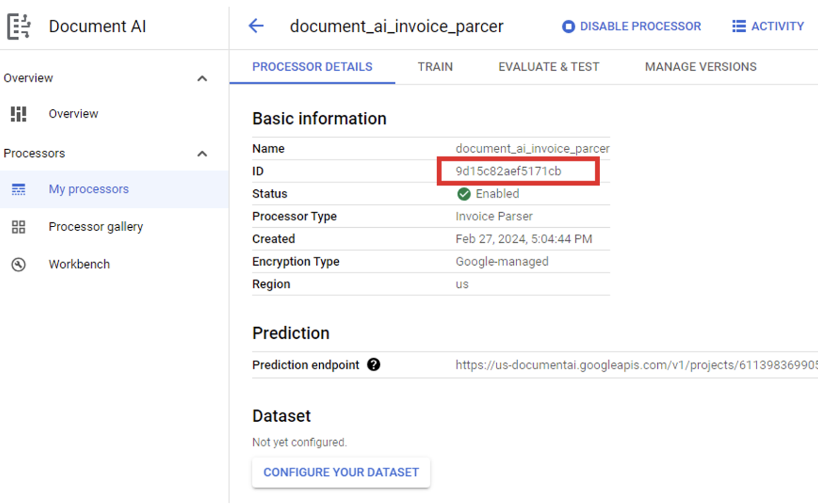Image resolution: width=818 pixels, height=504 pixels.
Task: Click the Disable Processor button
Action: 631,27
